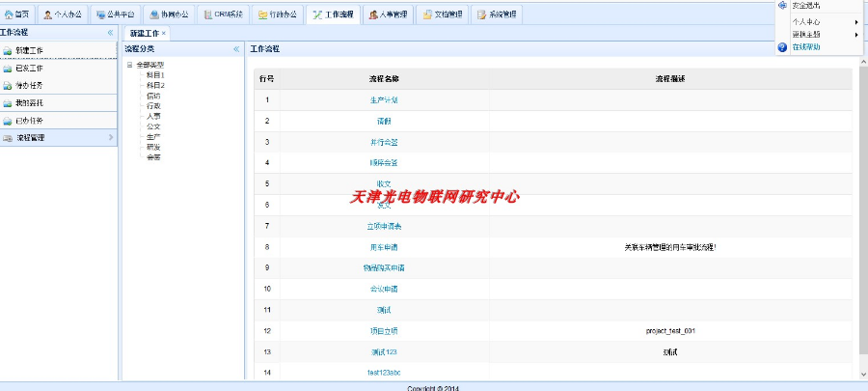The image size is (868, 391).
Task: Click the folder icon on 行政办公 tab
Action: click(x=262, y=14)
